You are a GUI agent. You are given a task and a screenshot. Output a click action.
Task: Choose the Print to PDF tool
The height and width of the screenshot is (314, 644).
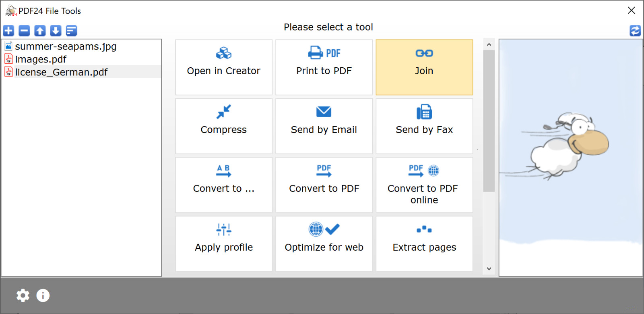pyautogui.click(x=324, y=67)
